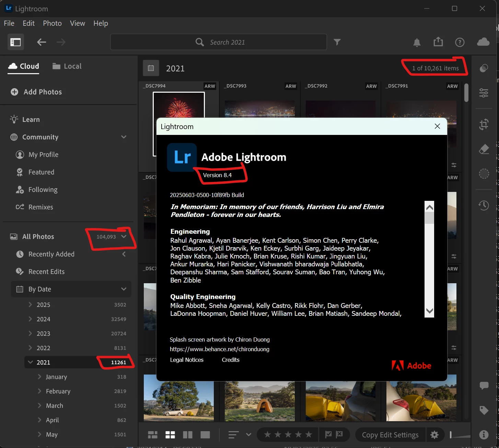Toggle the left photos panel
The width and height of the screenshot is (499, 448).
pyautogui.click(x=15, y=42)
